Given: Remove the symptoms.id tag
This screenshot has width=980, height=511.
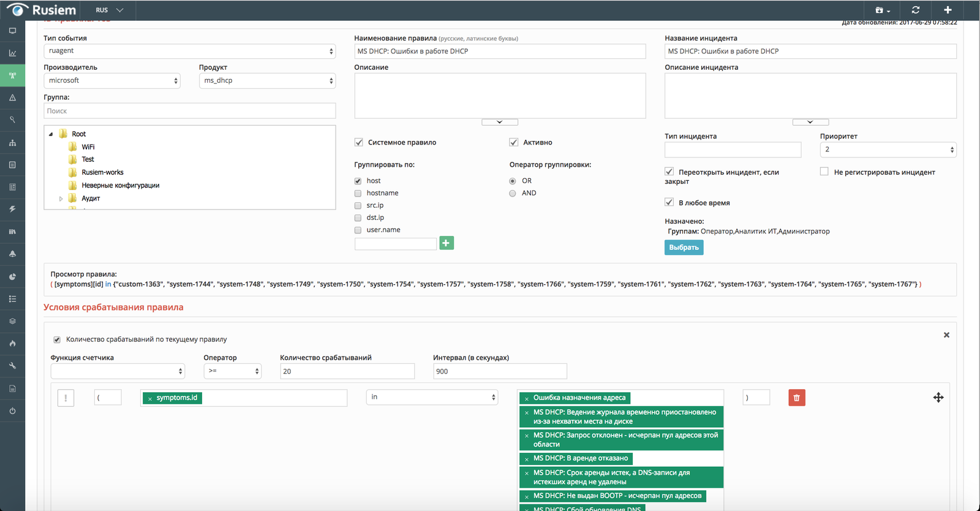Looking at the screenshot, I should tap(150, 399).
